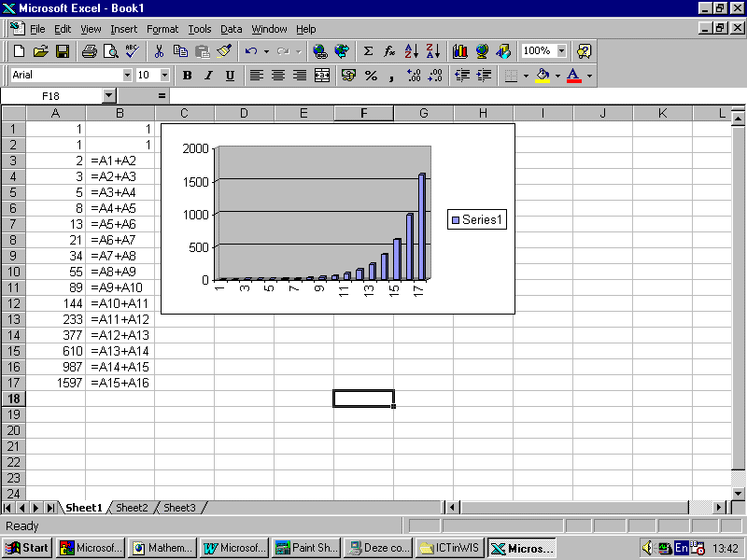Merge and center the selected cells
747x560 pixels.
click(322, 76)
